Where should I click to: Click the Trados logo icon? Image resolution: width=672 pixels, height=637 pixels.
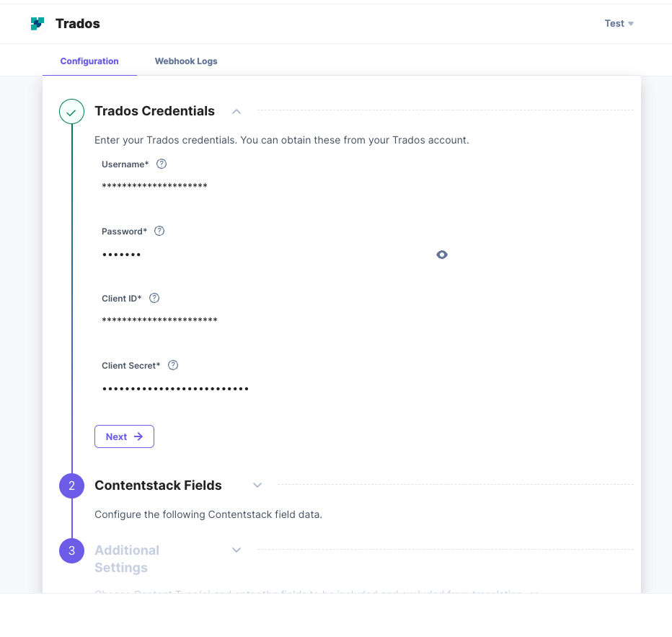37,24
